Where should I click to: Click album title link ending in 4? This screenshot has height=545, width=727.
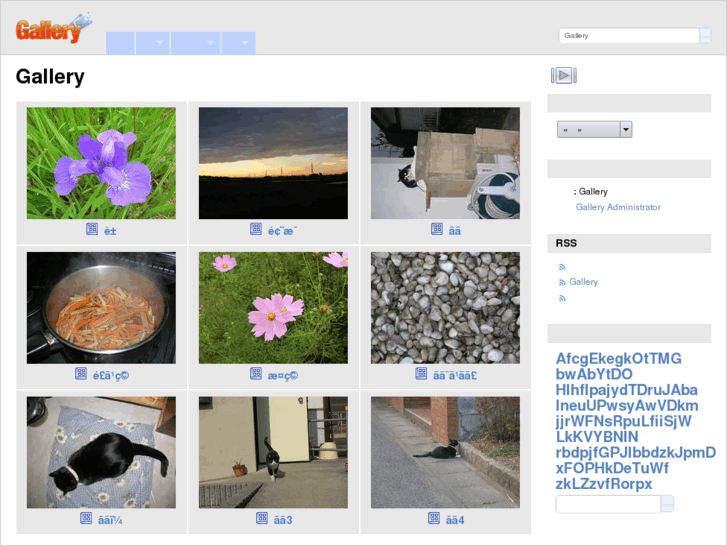tap(455, 520)
